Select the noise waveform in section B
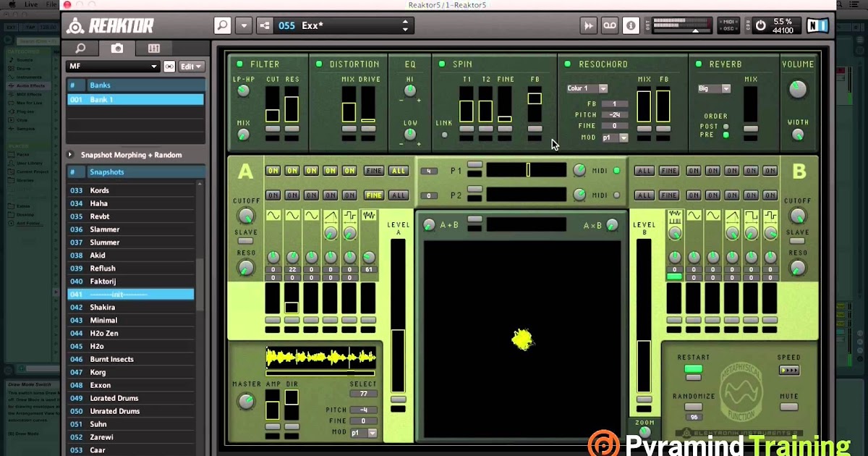This screenshot has height=456, width=868. coord(675,216)
